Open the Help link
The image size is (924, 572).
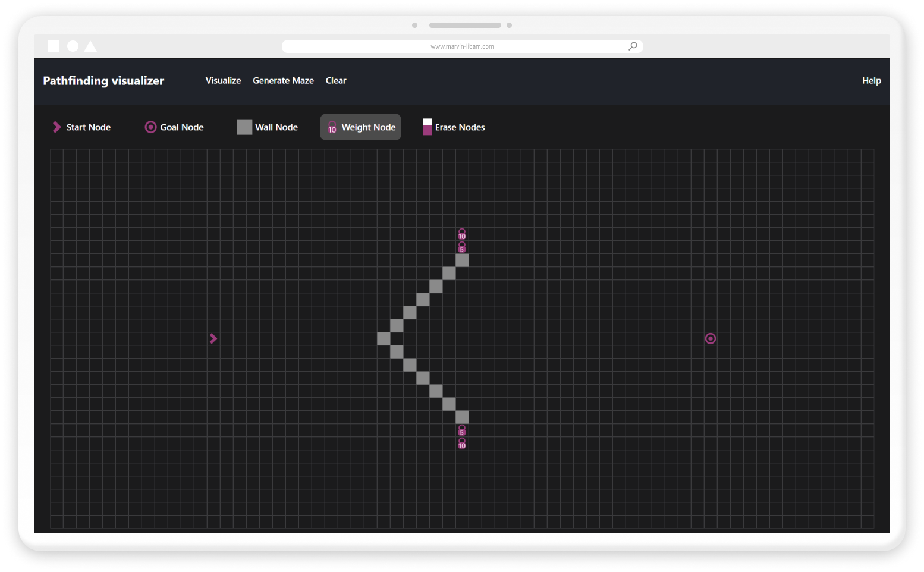[871, 81]
